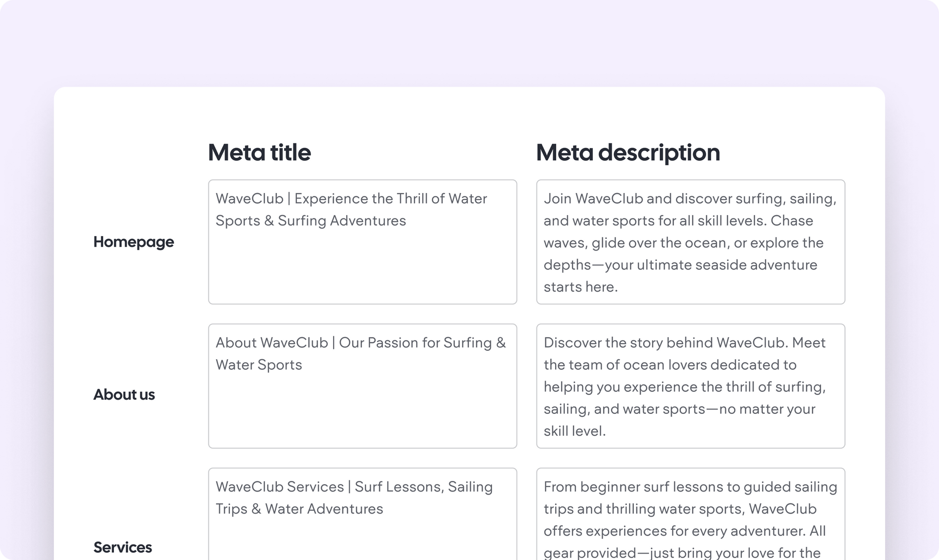Focus the Services meta description field
This screenshot has width=939, height=560.
tap(691, 514)
